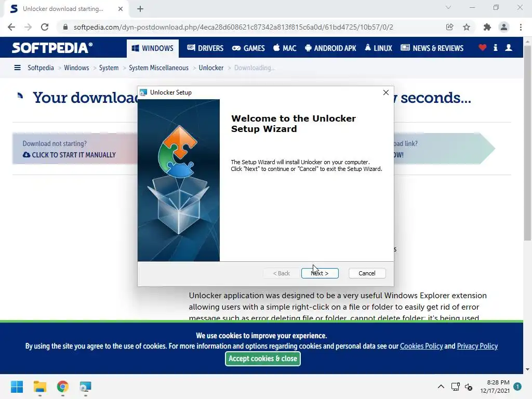Image resolution: width=532 pixels, height=399 pixels.
Task: Open the network status tray icon
Action: click(x=455, y=387)
